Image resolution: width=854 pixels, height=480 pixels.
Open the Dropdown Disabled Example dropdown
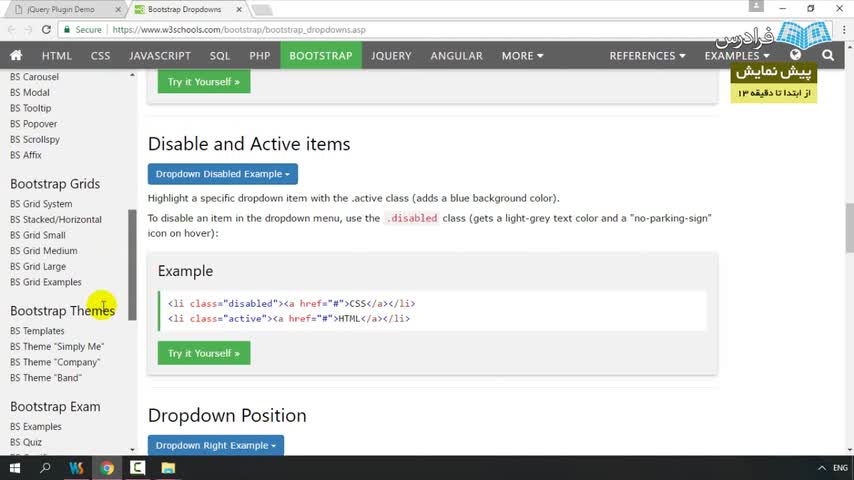coord(222,174)
